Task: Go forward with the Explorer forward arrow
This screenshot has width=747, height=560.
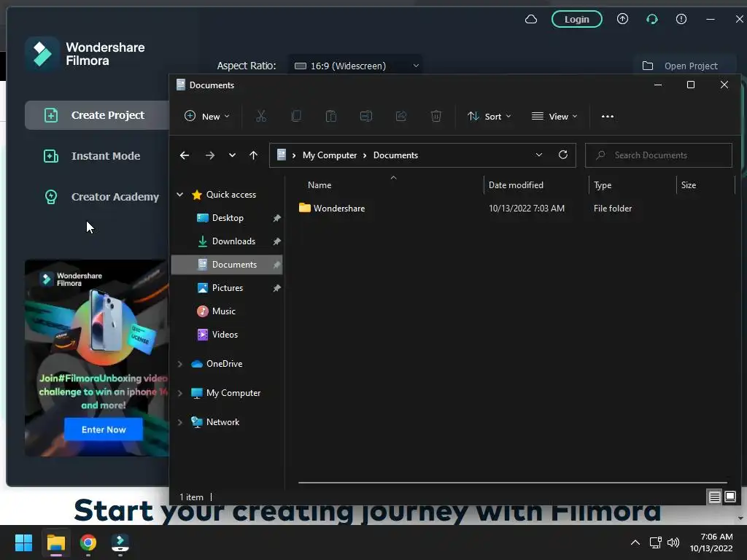Action: click(209, 155)
